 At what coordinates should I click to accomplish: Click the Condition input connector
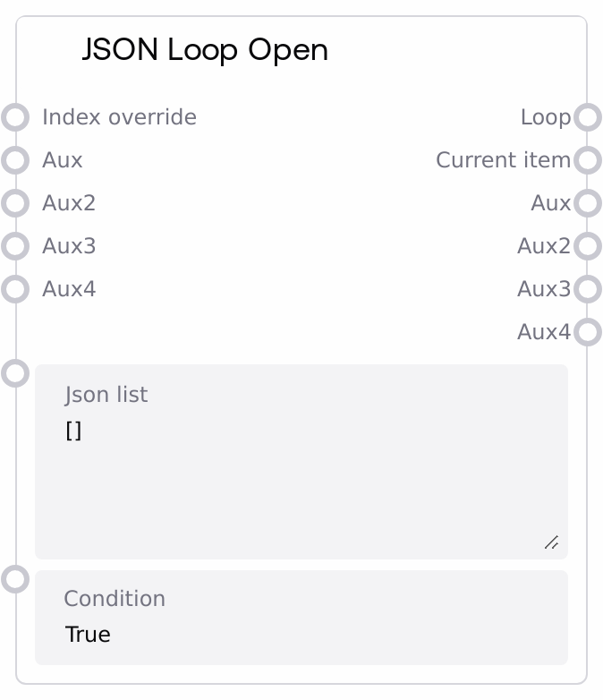click(15, 579)
